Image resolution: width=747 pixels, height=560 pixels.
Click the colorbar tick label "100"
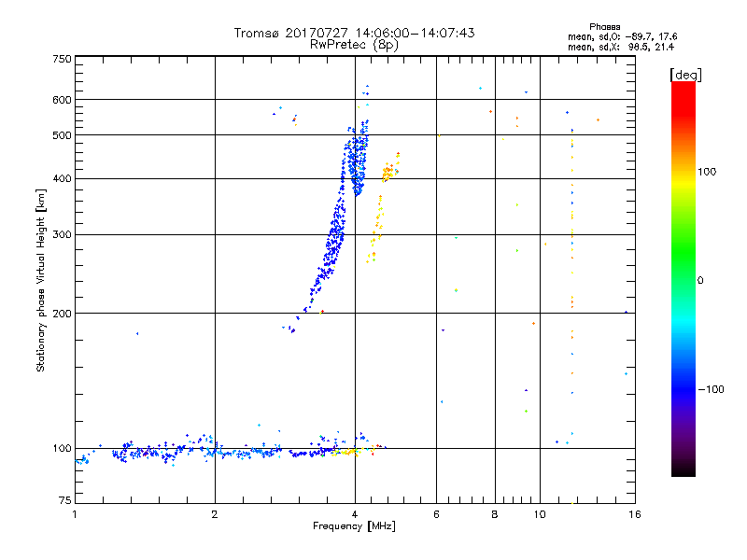click(707, 172)
